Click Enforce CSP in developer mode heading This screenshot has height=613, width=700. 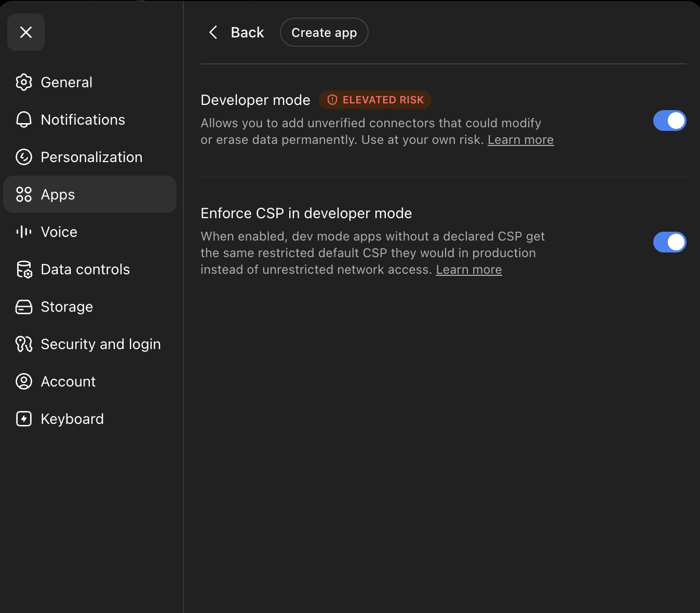306,213
